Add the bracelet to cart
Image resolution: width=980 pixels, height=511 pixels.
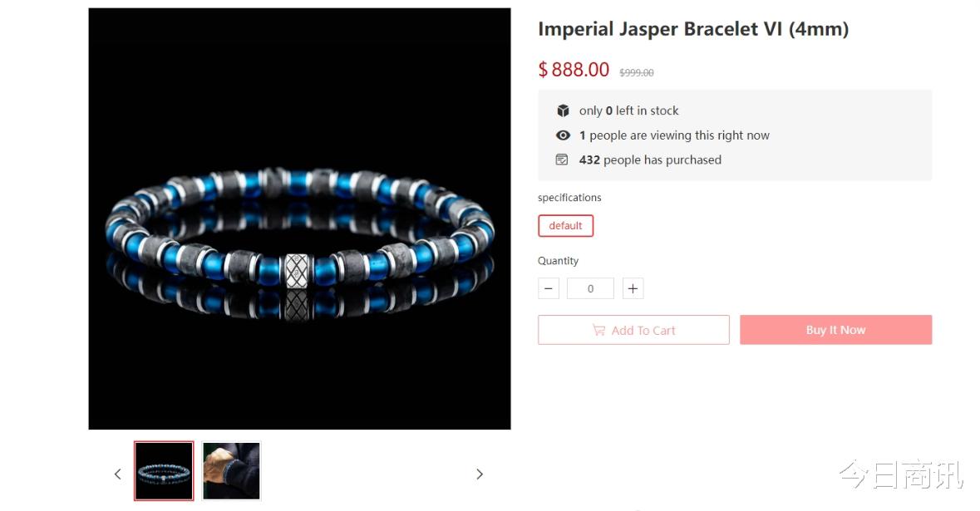[x=633, y=330]
